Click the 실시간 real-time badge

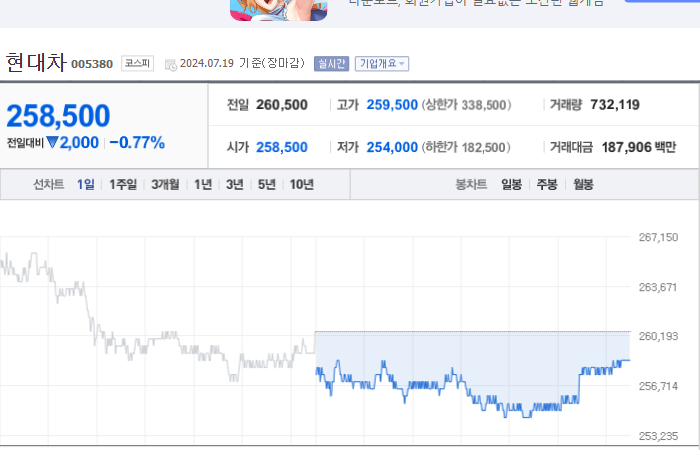tap(331, 64)
